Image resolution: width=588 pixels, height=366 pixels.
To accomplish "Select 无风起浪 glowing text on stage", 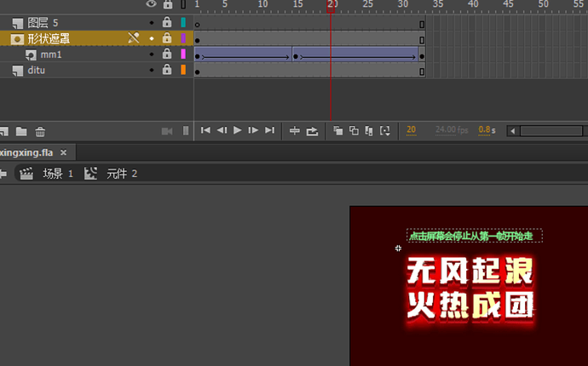I will pyautogui.click(x=470, y=271).
